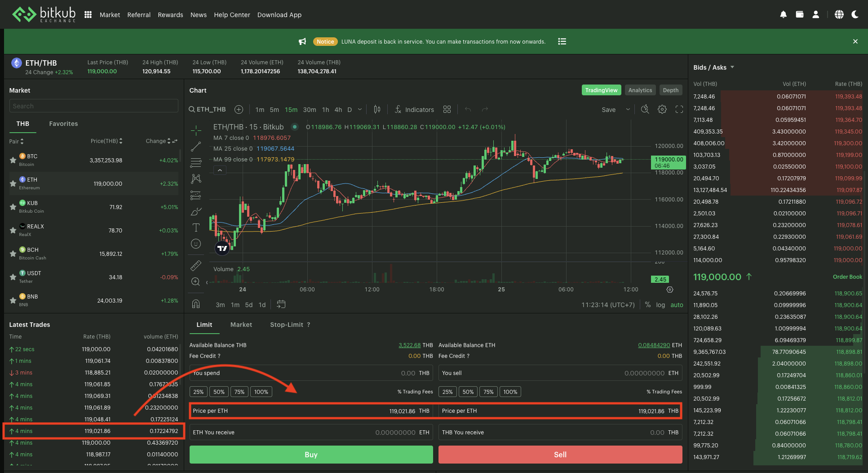Open the notice list icon in banner
Image resolution: width=868 pixels, height=473 pixels.
point(562,41)
